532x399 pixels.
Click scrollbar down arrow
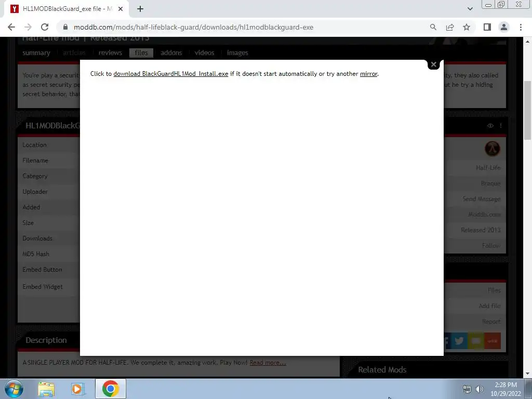(x=528, y=374)
